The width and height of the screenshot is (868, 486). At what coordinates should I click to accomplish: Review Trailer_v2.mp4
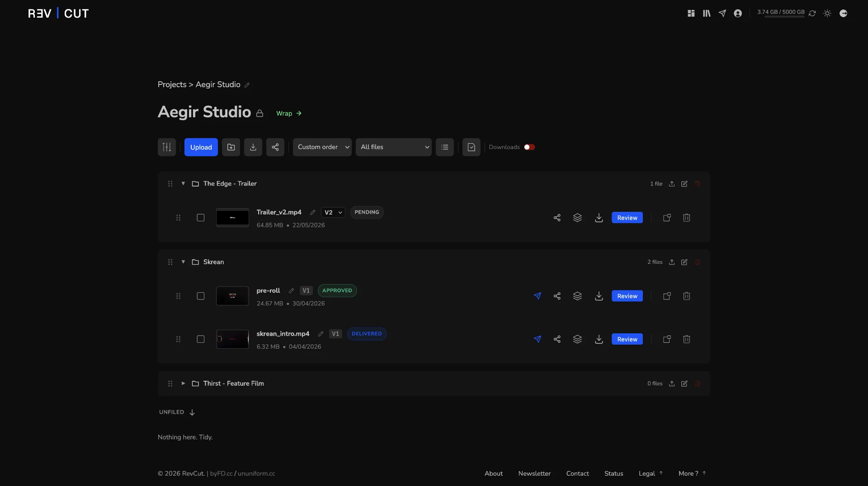(x=627, y=218)
